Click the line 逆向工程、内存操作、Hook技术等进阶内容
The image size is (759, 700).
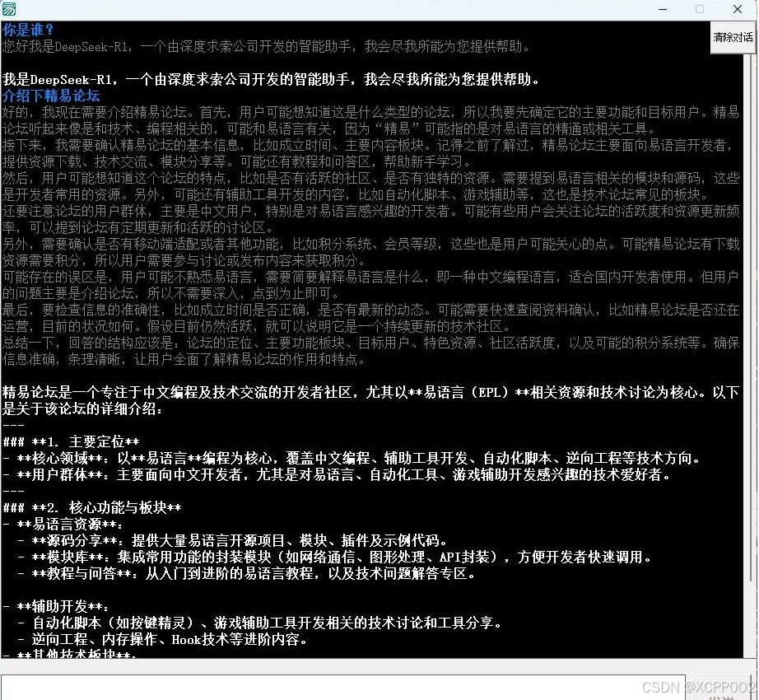163,639
